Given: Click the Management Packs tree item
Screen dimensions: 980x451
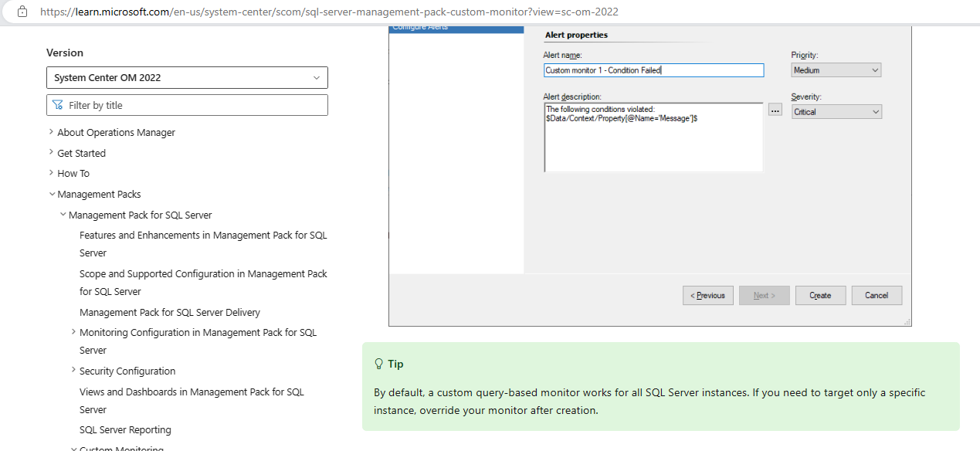Looking at the screenshot, I should click(99, 194).
